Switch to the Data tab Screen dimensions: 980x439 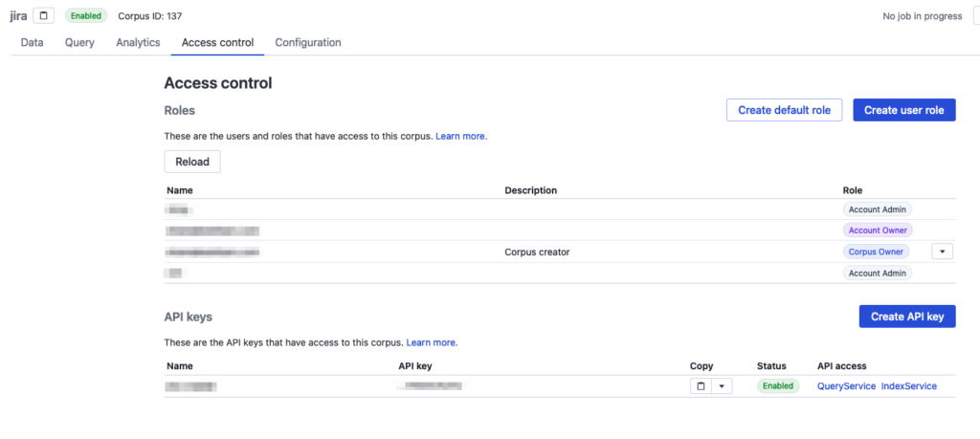coord(32,43)
